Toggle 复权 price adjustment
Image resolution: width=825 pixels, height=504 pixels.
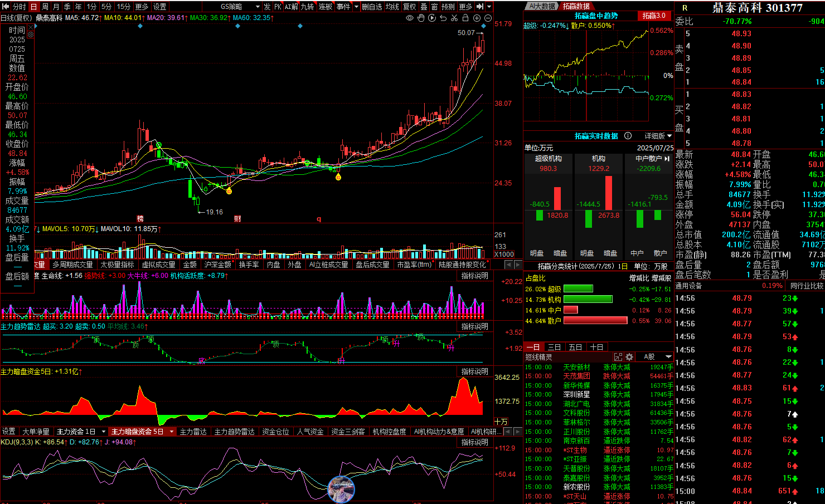(x=410, y=7)
